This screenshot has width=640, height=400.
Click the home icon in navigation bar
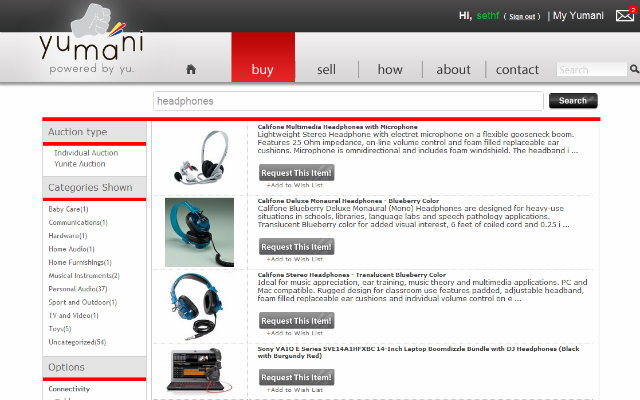(191, 69)
